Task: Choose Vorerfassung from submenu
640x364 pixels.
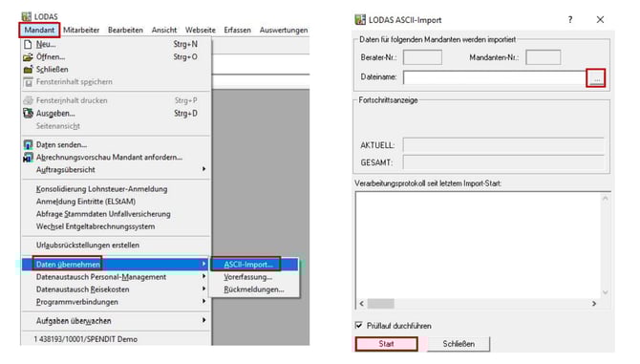Action: [x=248, y=277]
